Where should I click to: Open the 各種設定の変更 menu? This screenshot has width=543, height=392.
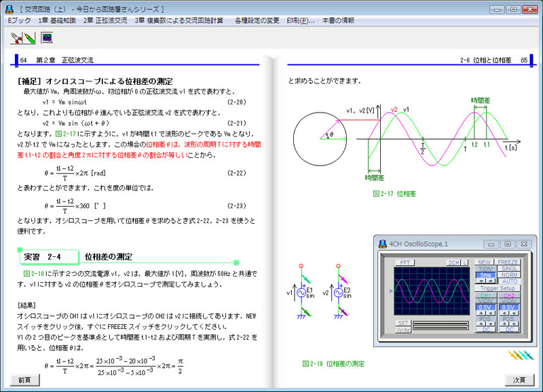point(257,20)
